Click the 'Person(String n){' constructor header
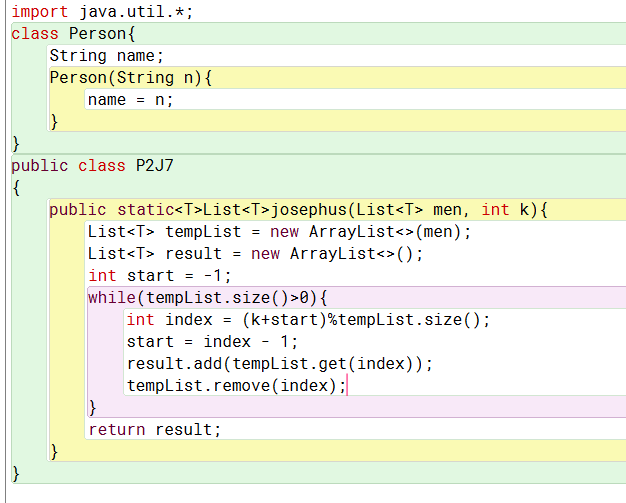Image resolution: width=626 pixels, height=503 pixels. (131, 77)
